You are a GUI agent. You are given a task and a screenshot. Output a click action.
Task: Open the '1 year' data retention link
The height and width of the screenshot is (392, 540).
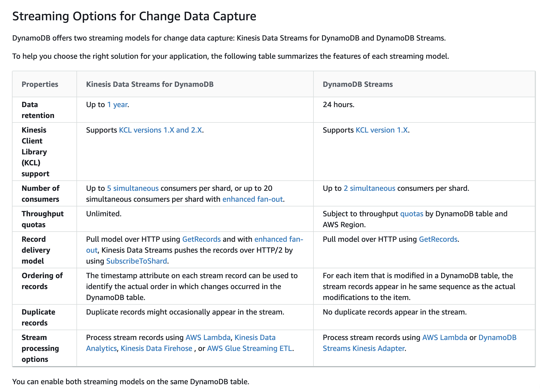pos(117,104)
